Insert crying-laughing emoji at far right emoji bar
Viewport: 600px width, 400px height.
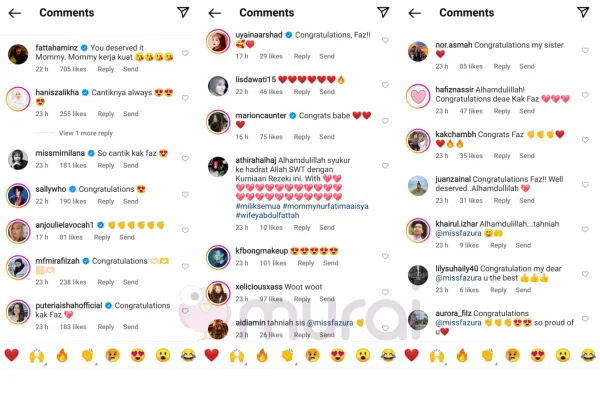click(588, 355)
